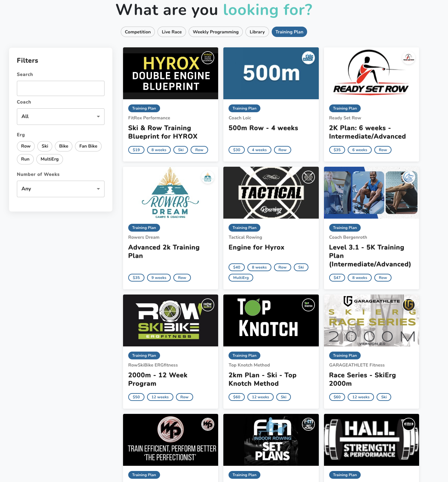Screen dimensions: 448x482
Task: Focus the Search filter text field
Action: pyautogui.click(x=61, y=88)
